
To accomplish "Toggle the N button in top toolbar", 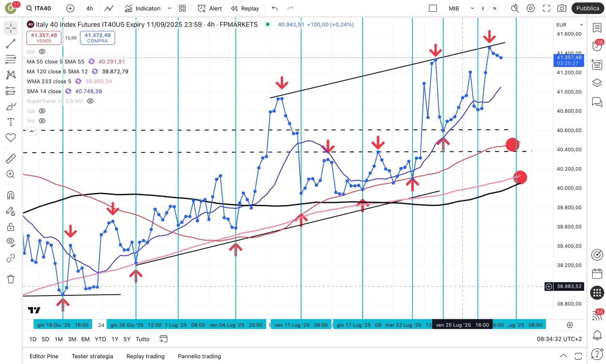I will (494, 8).
